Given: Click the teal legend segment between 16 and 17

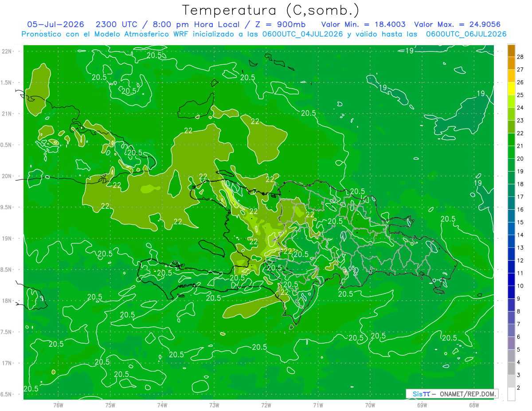Looking at the screenshot, I should tap(511, 203).
